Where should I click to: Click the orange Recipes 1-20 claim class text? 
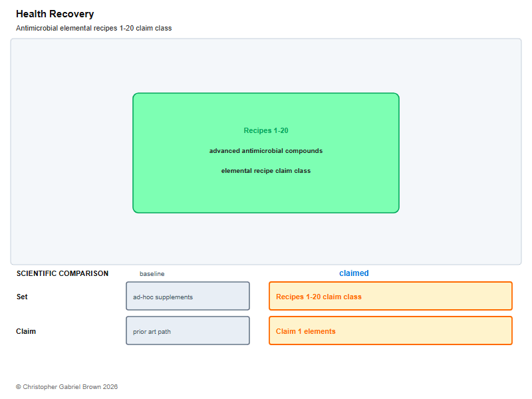click(x=319, y=297)
